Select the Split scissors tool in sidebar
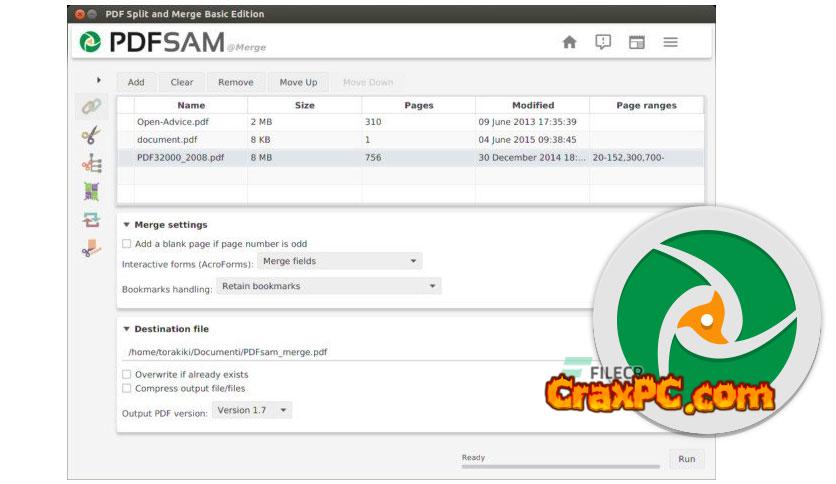Viewport: 836px width, 484px height. pos(92,135)
